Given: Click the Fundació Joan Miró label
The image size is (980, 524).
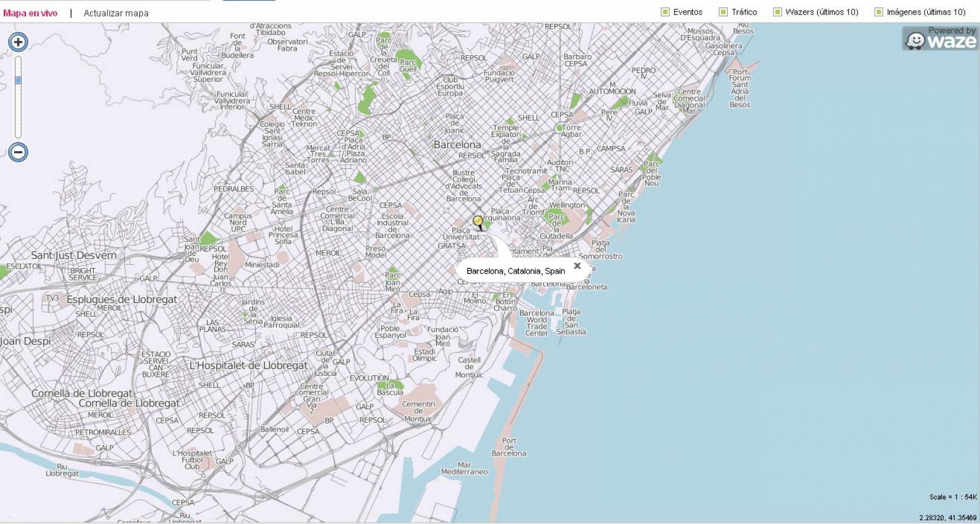Looking at the screenshot, I should [442, 336].
